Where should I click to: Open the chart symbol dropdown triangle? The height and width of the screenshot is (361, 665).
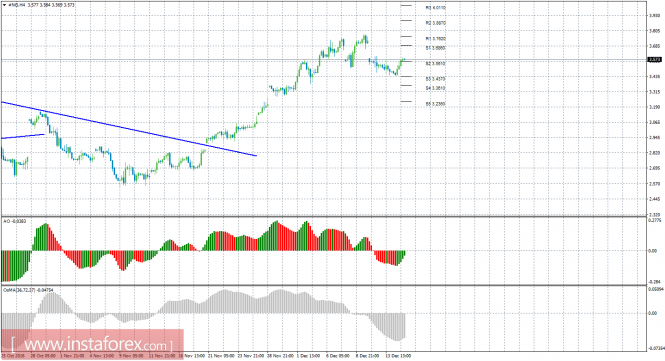(x=4, y=5)
